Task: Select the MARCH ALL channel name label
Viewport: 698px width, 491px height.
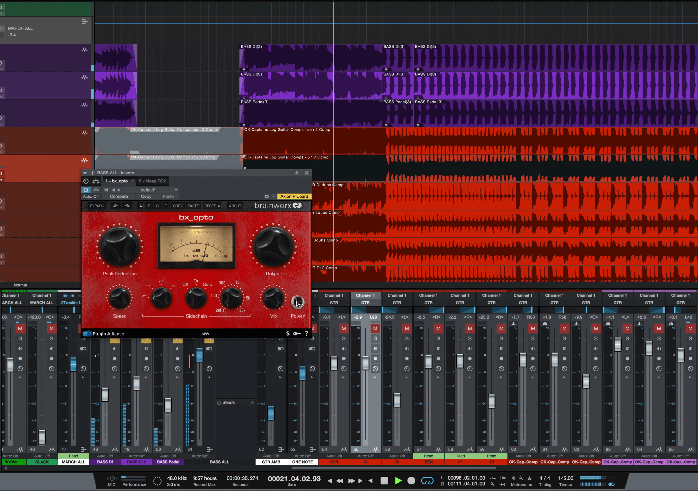Action: [x=73, y=462]
